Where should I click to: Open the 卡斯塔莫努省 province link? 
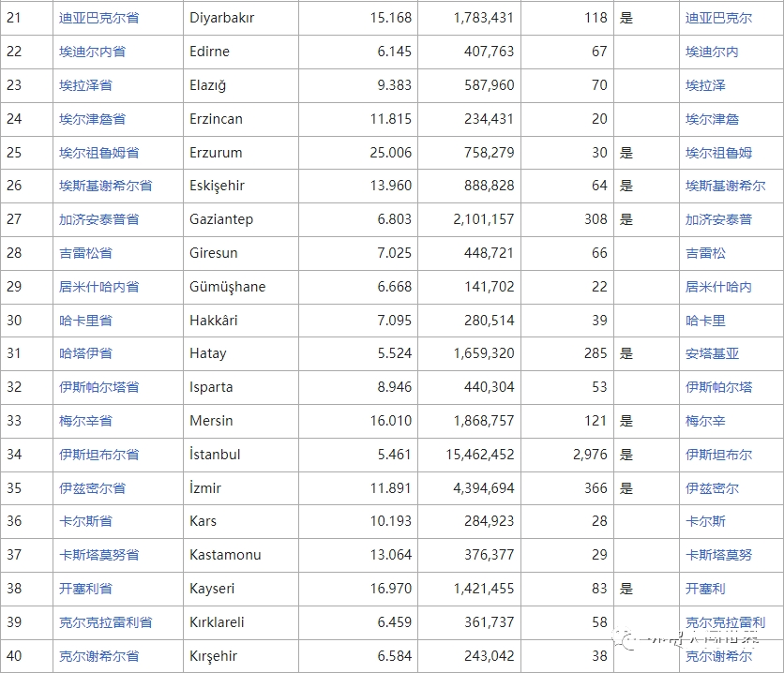point(98,555)
